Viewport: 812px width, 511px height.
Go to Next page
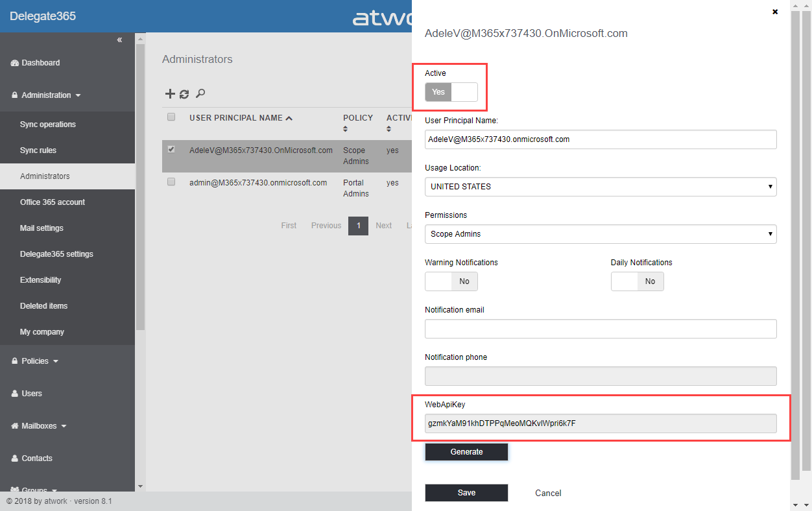tap(384, 226)
